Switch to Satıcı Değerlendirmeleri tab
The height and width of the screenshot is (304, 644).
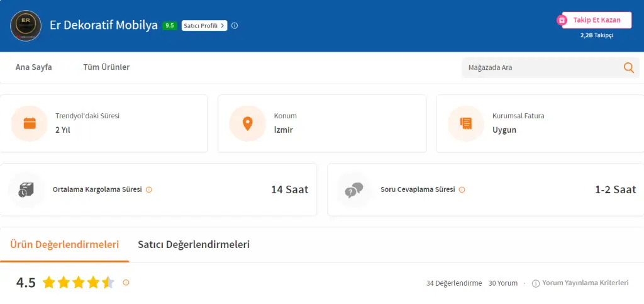coord(194,244)
